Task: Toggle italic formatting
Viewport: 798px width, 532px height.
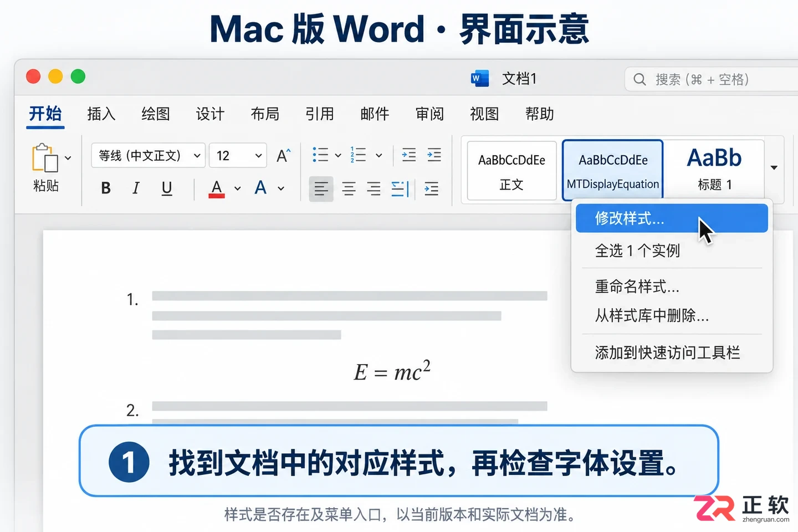Action: click(136, 188)
